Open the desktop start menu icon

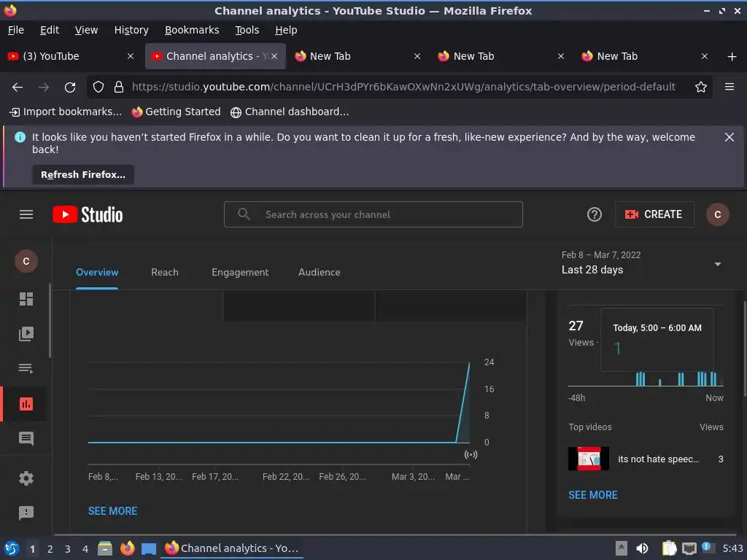point(12,548)
